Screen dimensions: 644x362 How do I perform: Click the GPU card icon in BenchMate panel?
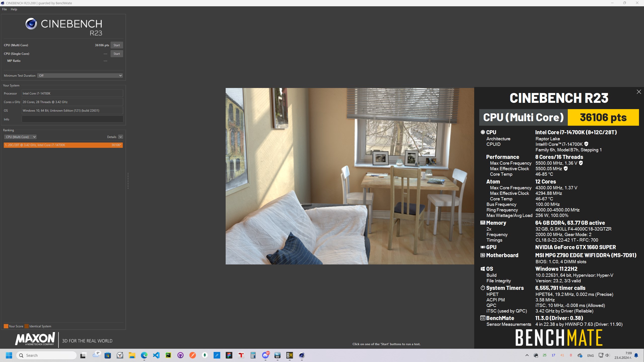483,247
